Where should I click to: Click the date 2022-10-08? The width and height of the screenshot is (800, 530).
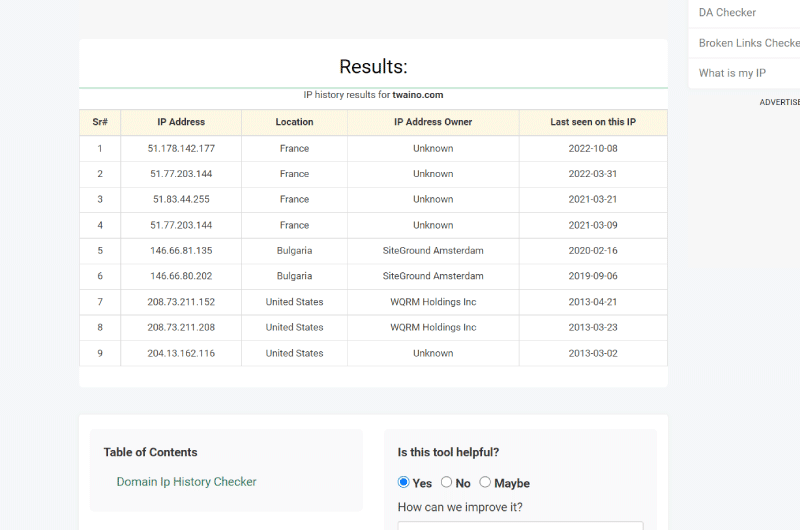tap(593, 148)
